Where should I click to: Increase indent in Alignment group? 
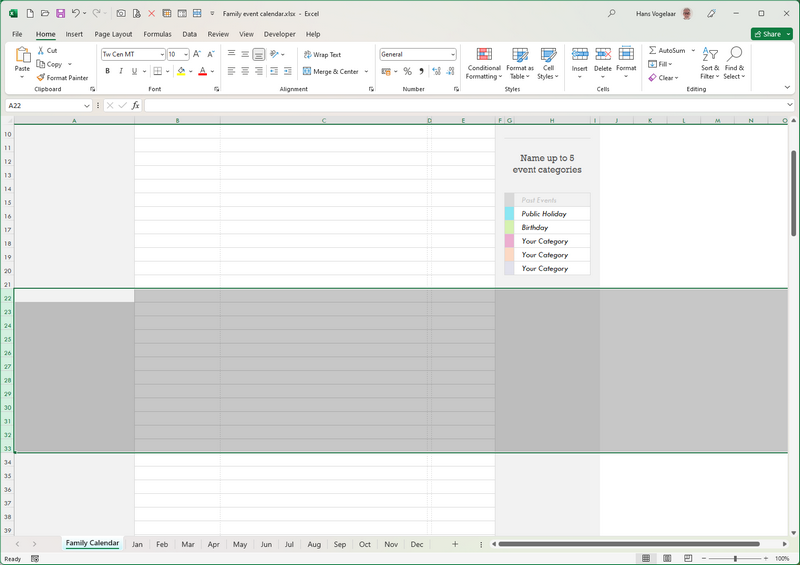pos(288,71)
